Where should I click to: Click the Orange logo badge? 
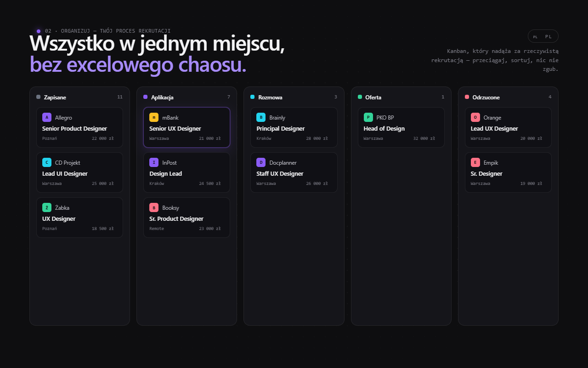point(475,117)
